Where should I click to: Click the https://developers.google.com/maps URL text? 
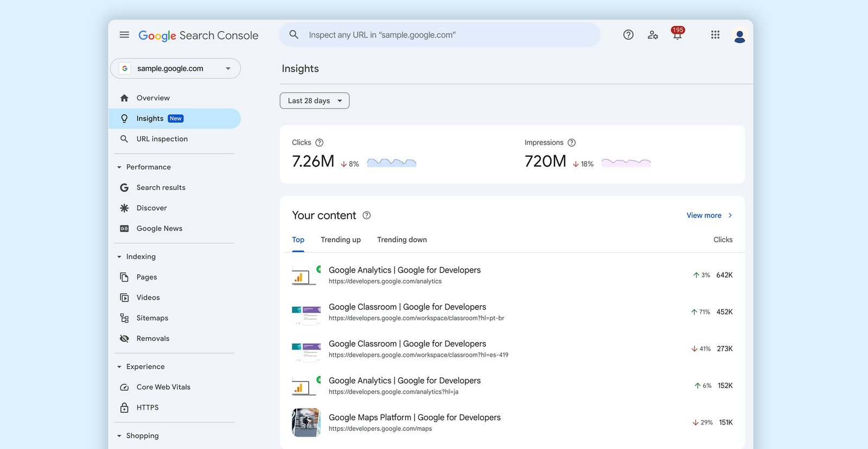click(x=380, y=429)
